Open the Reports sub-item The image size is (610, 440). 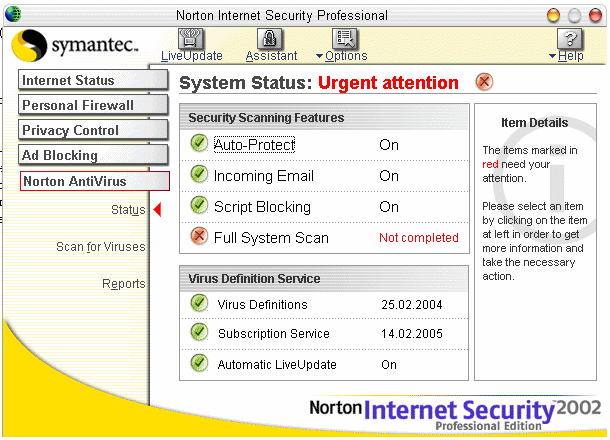tap(124, 284)
